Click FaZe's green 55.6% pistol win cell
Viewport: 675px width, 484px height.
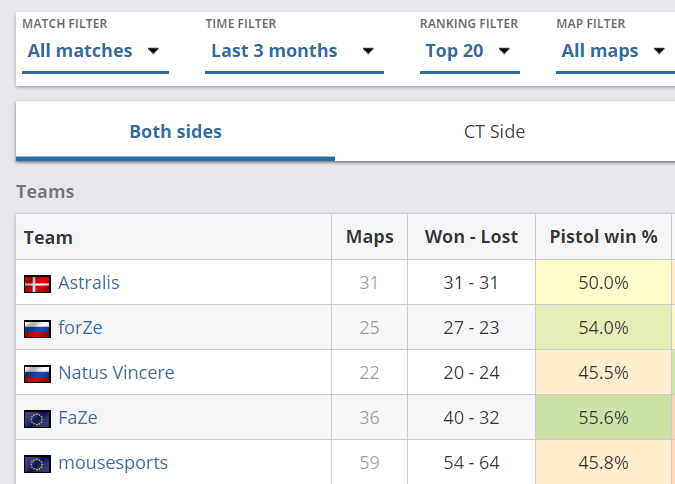click(603, 418)
